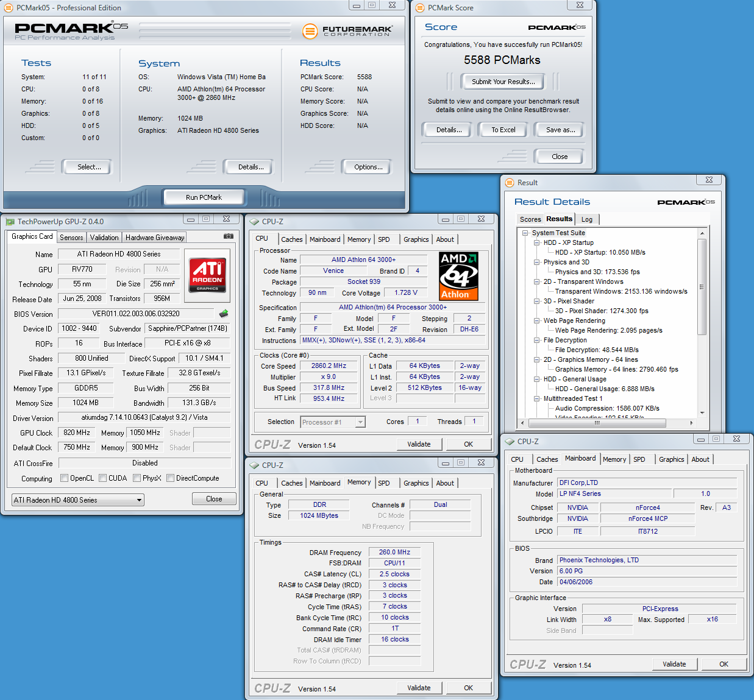Toggle the PhysX checkbox in GPU-Z
754x700 pixels.
pyautogui.click(x=137, y=478)
